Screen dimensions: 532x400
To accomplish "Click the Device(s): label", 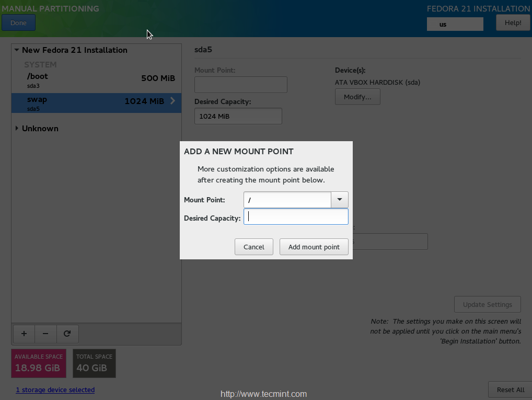I will click(350, 70).
